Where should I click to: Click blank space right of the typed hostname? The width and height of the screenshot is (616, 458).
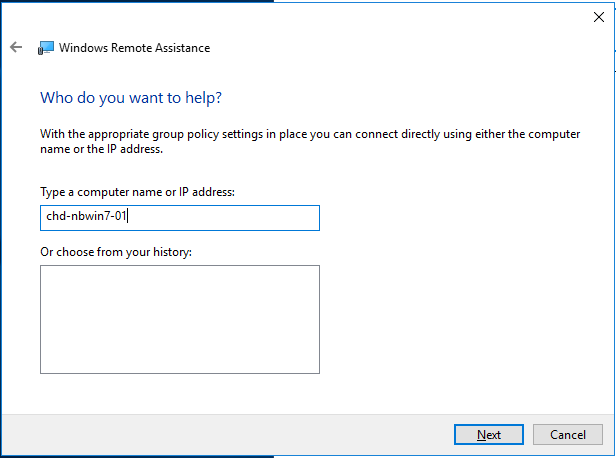point(224,218)
